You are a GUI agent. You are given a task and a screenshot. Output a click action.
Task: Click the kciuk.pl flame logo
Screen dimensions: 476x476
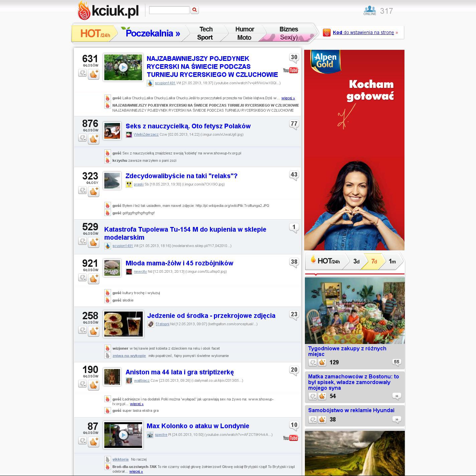click(x=84, y=11)
